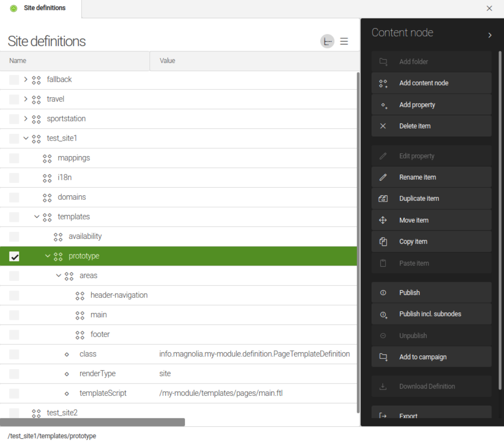Click the Copy item icon

383,241
